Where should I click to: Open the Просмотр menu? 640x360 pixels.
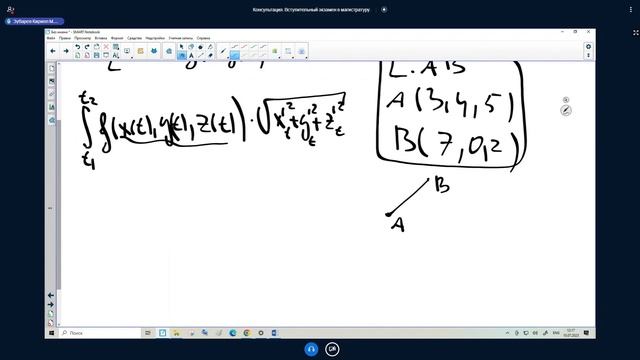point(82,38)
